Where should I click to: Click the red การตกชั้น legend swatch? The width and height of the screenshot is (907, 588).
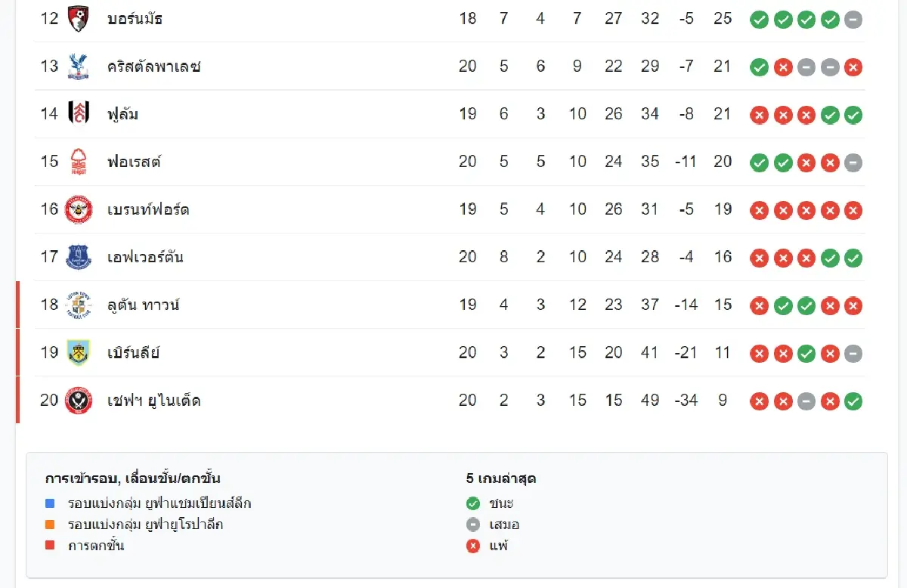coord(50,545)
